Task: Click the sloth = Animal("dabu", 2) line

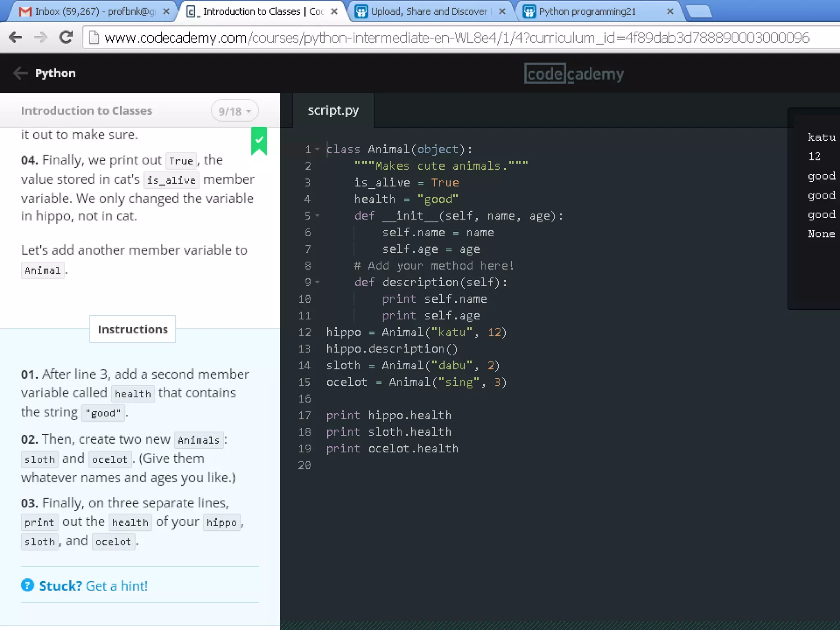Action: [413, 365]
